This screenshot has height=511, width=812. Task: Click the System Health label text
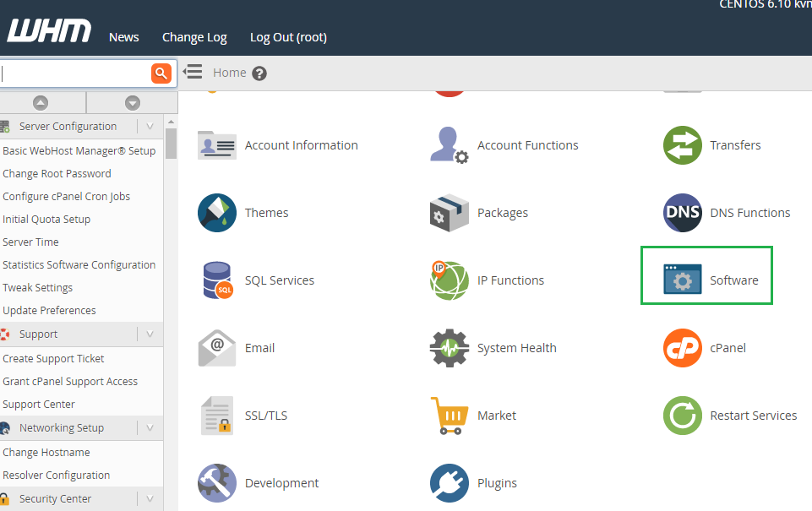tap(517, 348)
